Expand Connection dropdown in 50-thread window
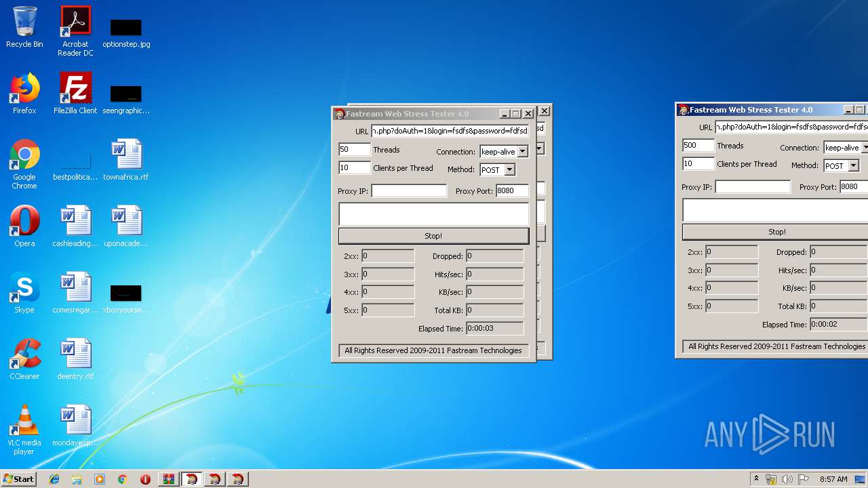This screenshot has height=488, width=868. tap(522, 152)
